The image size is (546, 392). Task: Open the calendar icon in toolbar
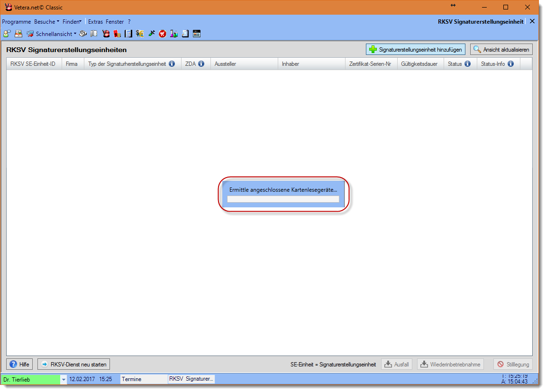(197, 34)
